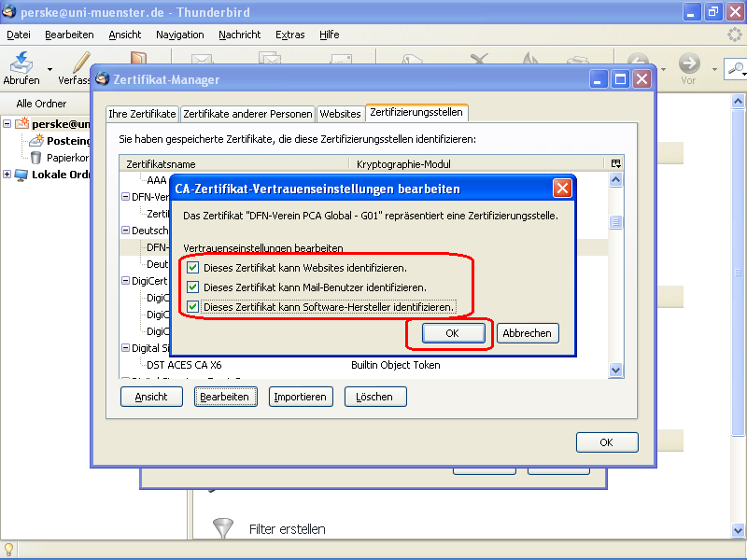
Task: Expand the Lokale Ordner folder tree
Action: [x=7, y=174]
